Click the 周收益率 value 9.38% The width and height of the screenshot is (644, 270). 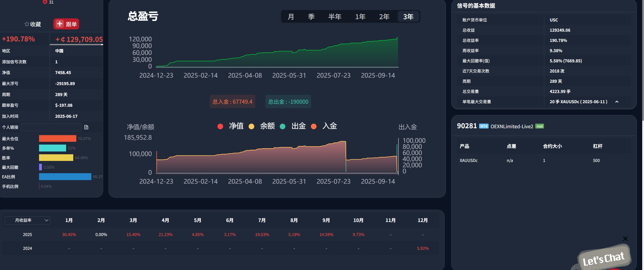coord(556,51)
